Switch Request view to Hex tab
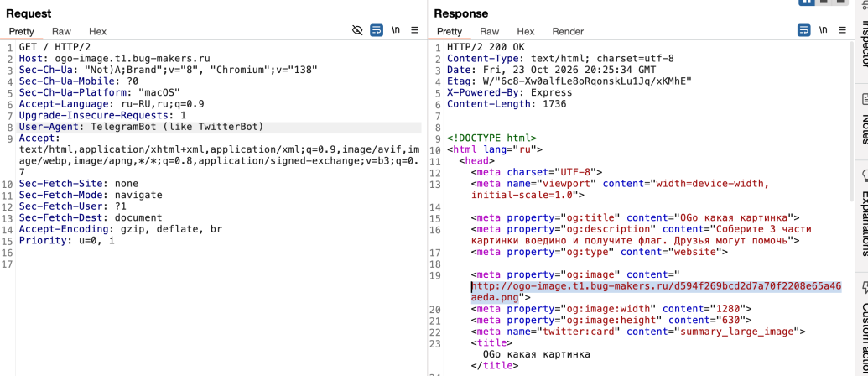 tap(97, 32)
